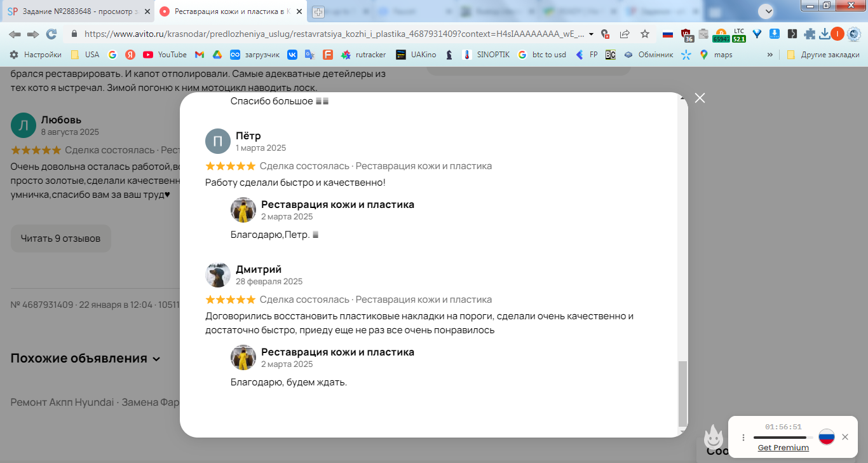
Task: Open the Google bookmark icon after USA
Action: (x=112, y=55)
